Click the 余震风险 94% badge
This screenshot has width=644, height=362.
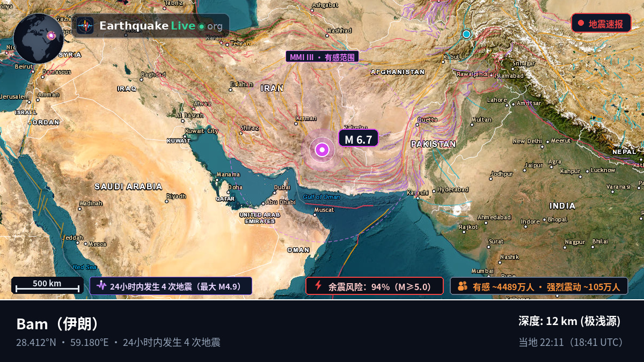point(375,286)
